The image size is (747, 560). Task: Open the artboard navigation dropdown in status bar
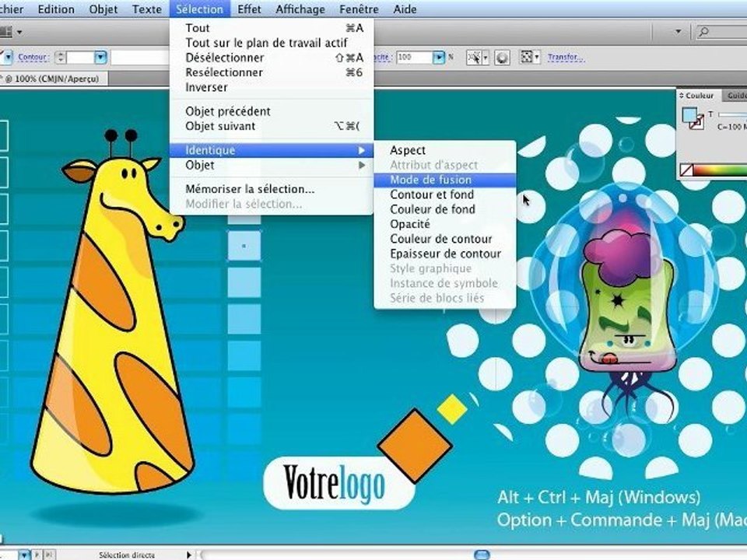point(24,555)
